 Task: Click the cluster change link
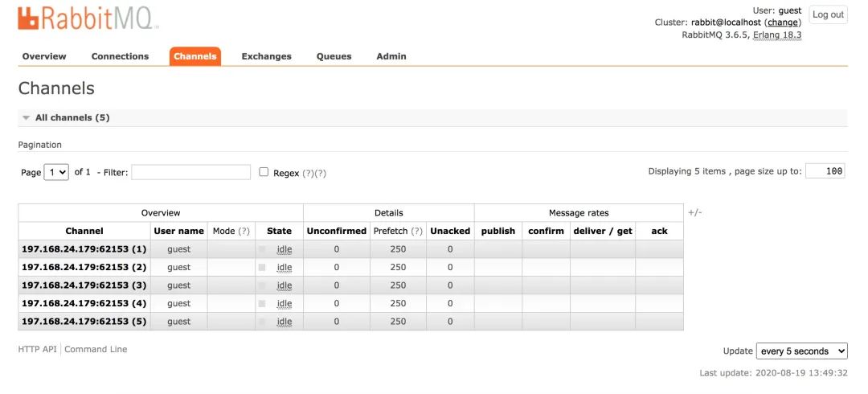click(x=782, y=23)
